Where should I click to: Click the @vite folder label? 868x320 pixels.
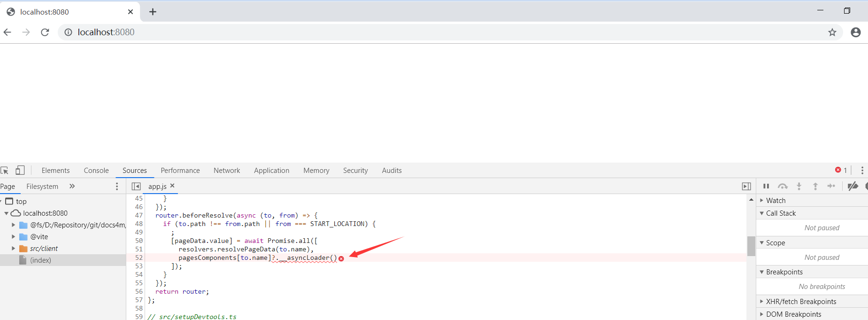[x=39, y=237]
